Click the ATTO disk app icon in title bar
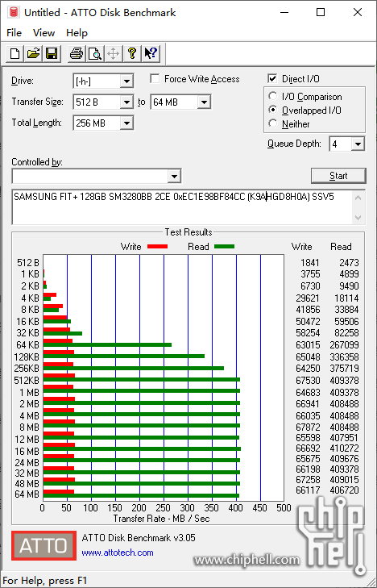 14,12
